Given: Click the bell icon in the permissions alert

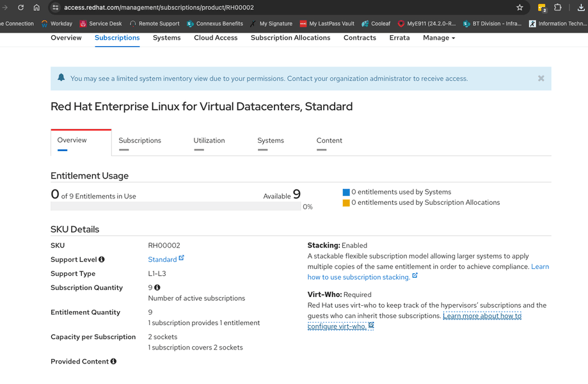Looking at the screenshot, I should (x=61, y=77).
